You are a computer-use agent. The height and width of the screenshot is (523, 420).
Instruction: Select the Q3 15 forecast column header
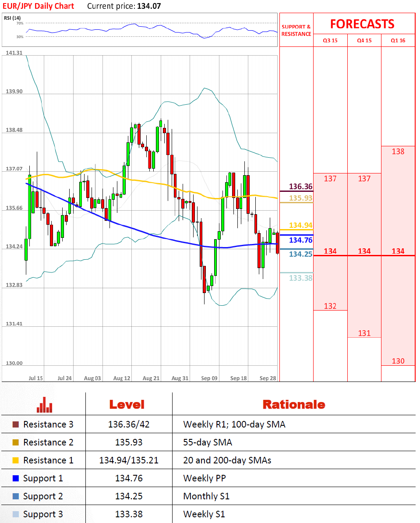[x=330, y=40]
